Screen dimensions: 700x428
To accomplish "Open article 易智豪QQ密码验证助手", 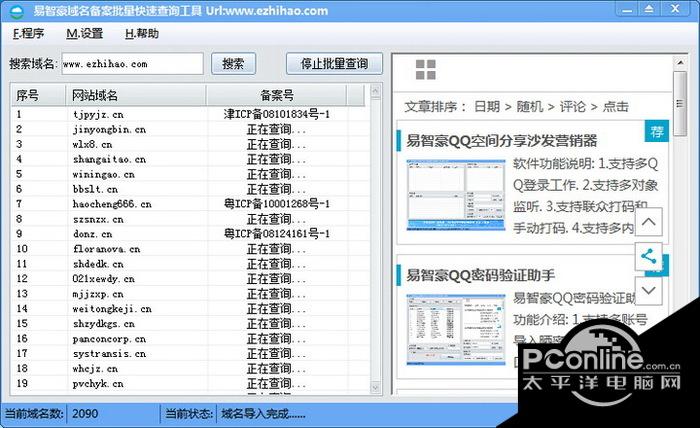I will [x=480, y=275].
